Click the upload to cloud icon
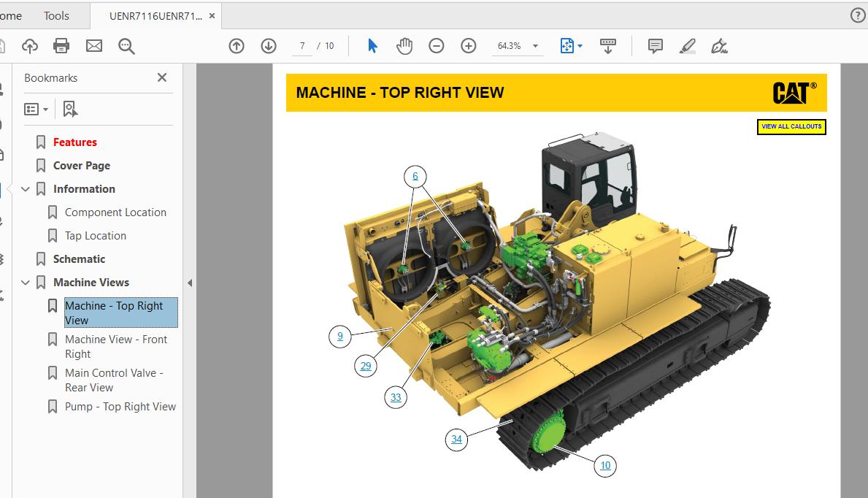The image size is (868, 498). point(30,46)
